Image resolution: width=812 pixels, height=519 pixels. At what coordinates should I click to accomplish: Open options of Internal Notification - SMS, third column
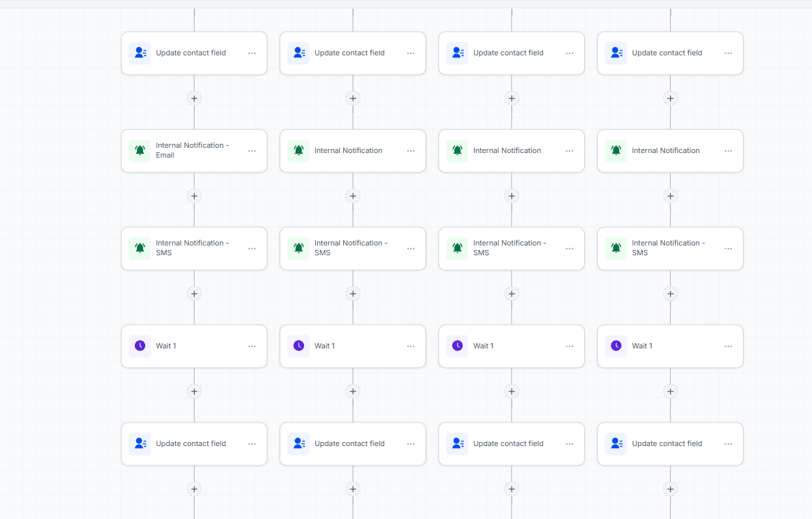(570, 248)
